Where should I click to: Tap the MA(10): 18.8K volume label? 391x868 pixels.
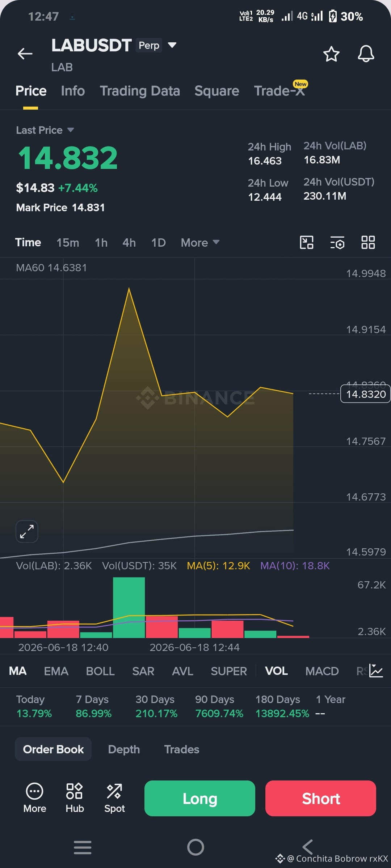[295, 566]
